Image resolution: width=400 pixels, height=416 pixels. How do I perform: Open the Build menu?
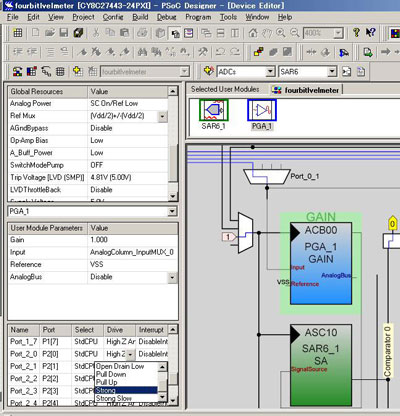(x=140, y=17)
